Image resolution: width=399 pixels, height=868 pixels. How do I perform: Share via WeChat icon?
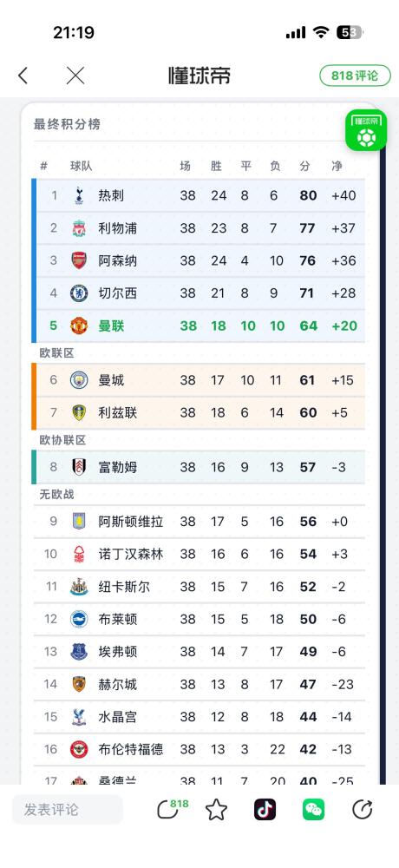(313, 809)
